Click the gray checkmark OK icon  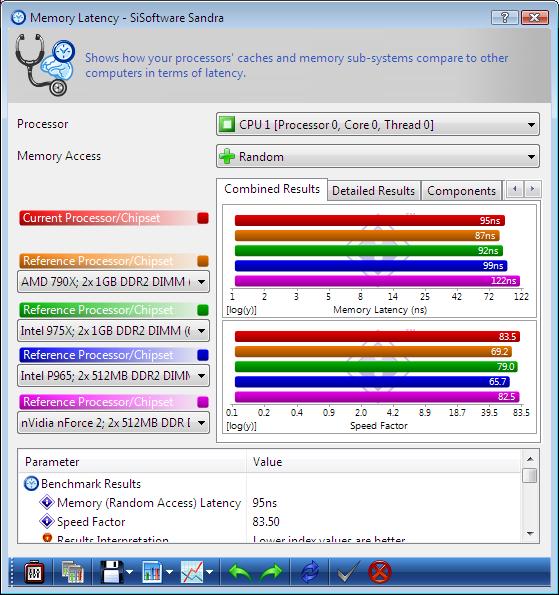(x=348, y=572)
